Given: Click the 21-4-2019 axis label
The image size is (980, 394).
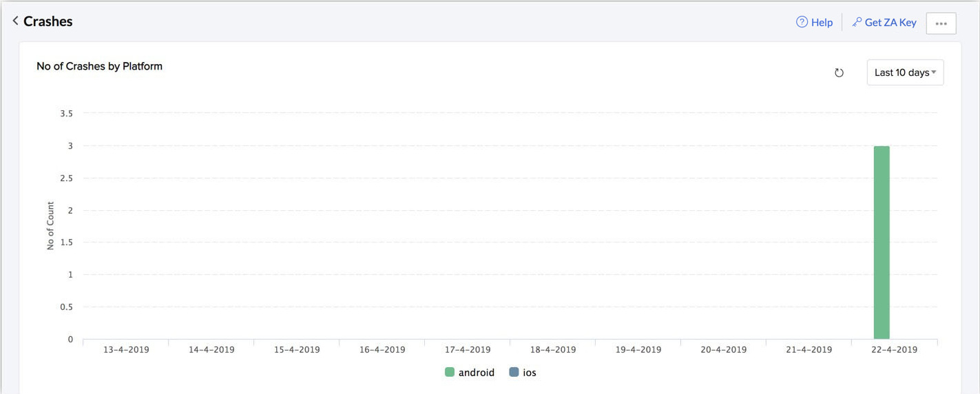Looking at the screenshot, I should (x=809, y=349).
